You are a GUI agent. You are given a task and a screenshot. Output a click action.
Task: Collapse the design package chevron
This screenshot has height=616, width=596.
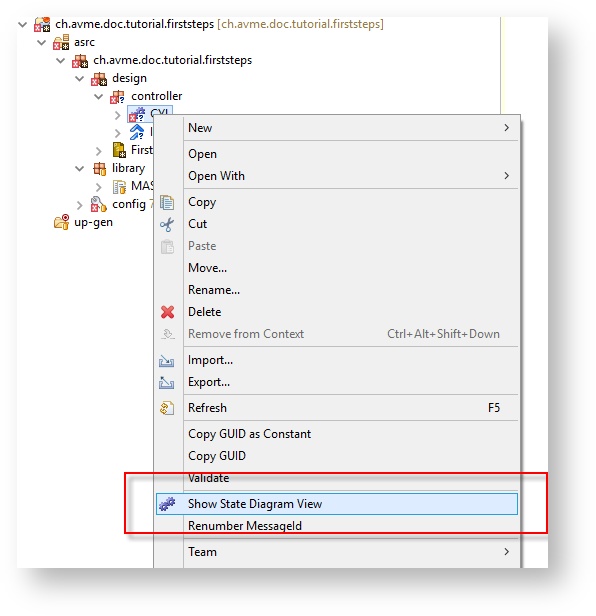[x=79, y=79]
